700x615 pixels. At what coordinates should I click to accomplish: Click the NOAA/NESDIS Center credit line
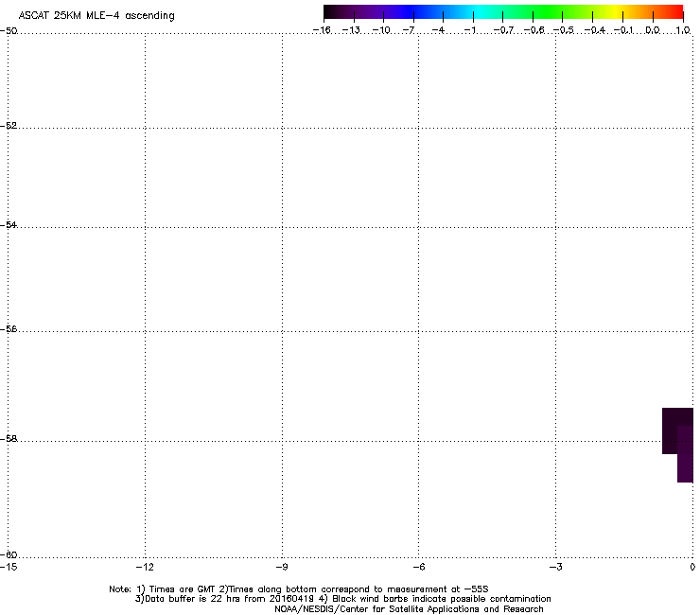[x=409, y=609]
